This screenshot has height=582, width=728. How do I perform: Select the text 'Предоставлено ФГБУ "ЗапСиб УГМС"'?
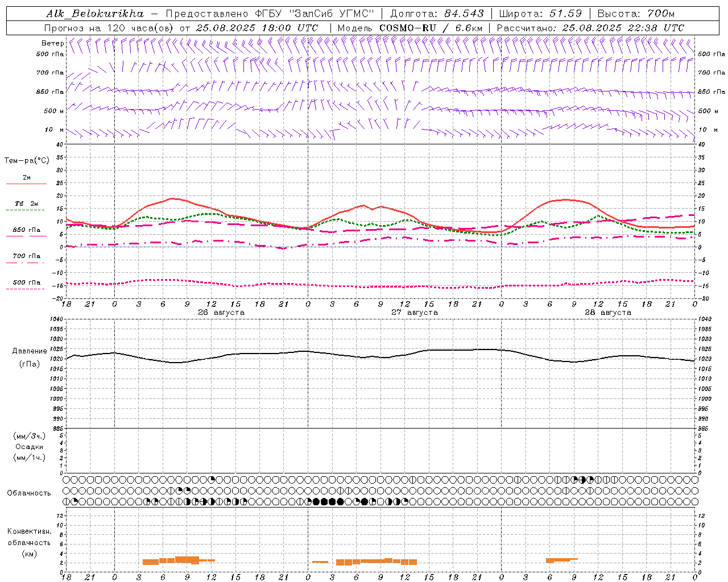click(x=270, y=14)
